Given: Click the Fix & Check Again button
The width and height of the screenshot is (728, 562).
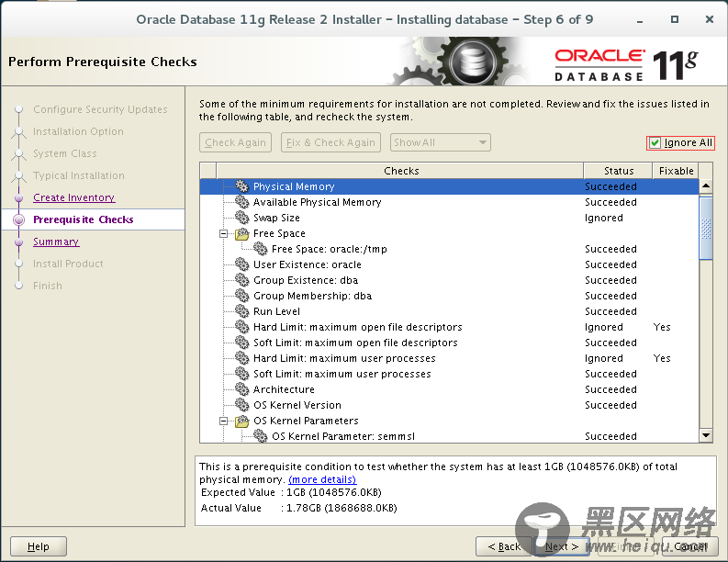Looking at the screenshot, I should 330,142.
